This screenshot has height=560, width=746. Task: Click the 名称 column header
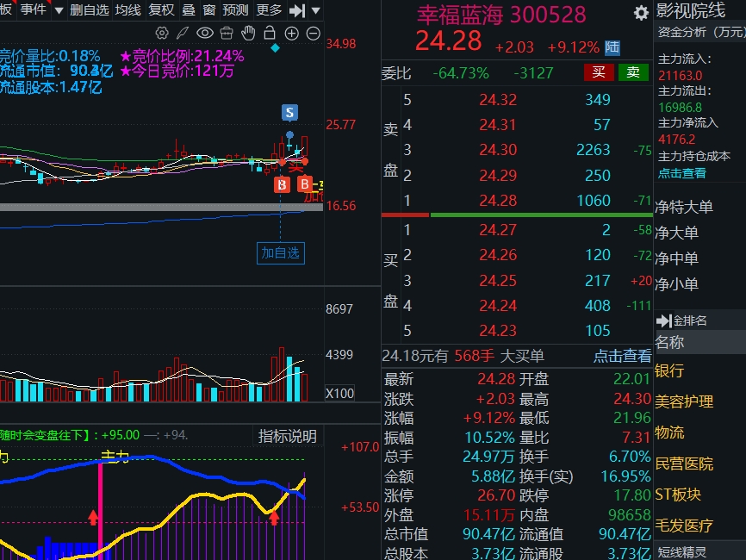[669, 342]
